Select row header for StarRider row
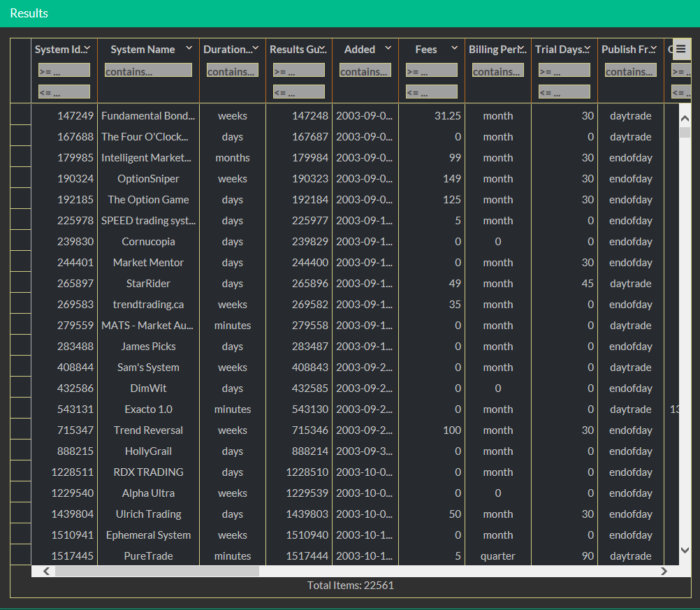This screenshot has height=610, width=700. click(20, 282)
